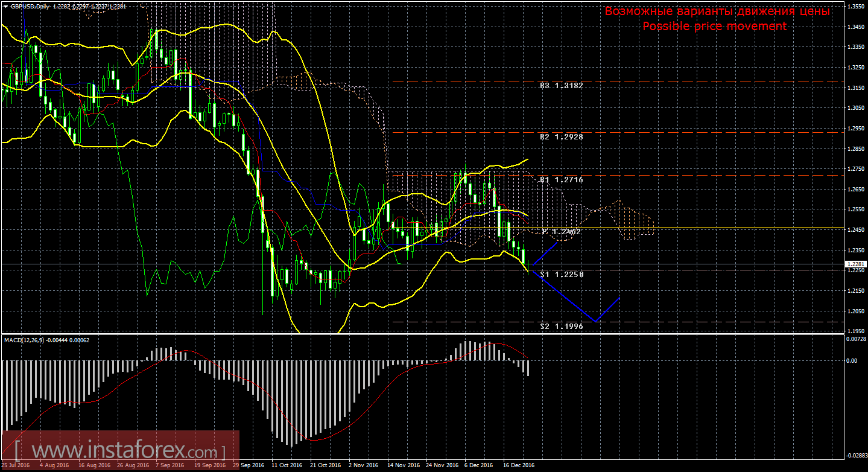Click the 1.2050 price axis value

point(855,311)
